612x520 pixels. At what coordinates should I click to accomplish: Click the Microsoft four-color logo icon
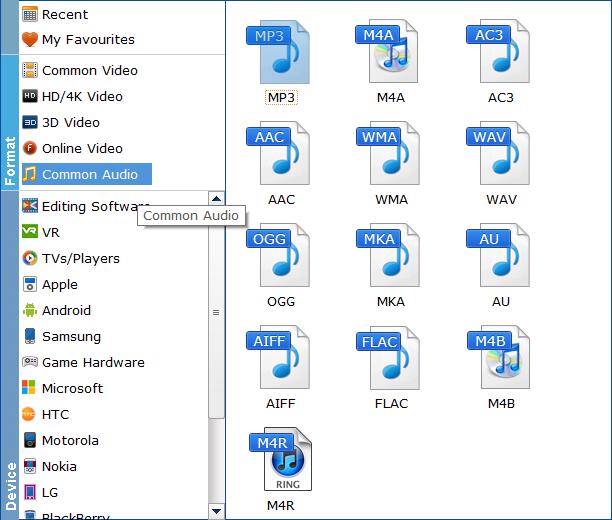29,387
